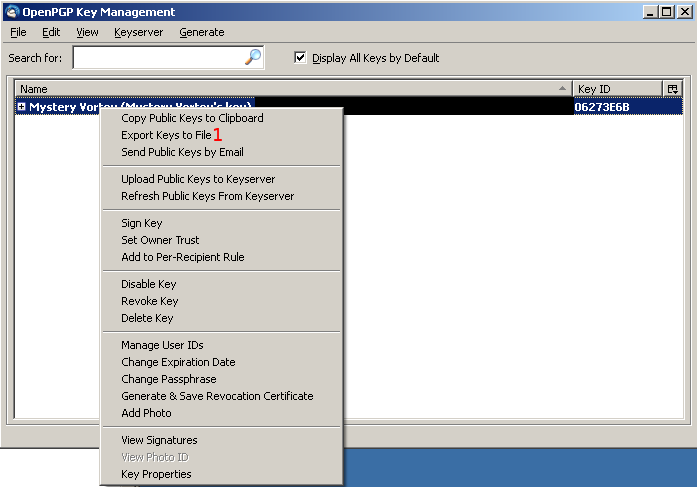
Task: Choose Refresh Public Keys From Keyserver
Action: 221,196
